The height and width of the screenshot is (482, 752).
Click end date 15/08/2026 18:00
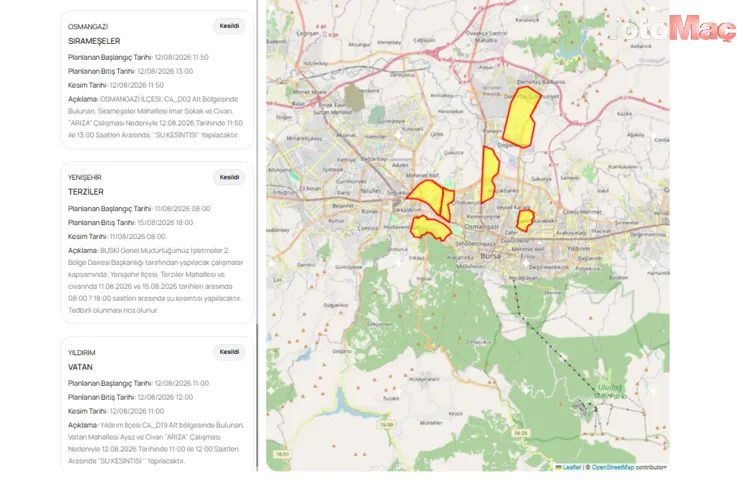(165, 223)
